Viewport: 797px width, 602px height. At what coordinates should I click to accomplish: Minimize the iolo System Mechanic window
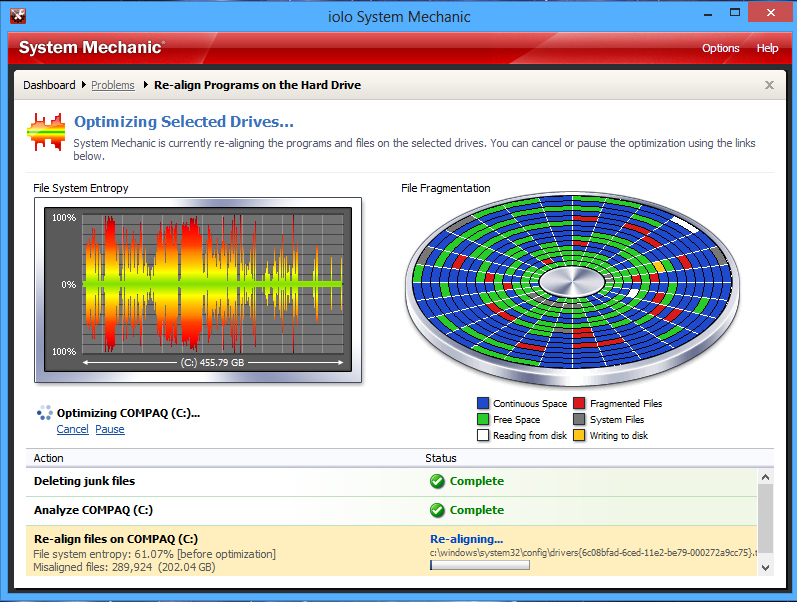[x=708, y=14]
